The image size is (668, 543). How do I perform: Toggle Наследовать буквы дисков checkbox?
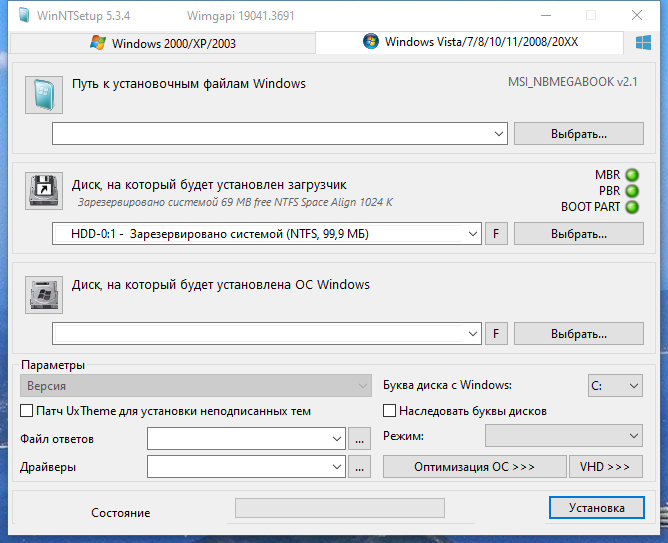coord(389,411)
